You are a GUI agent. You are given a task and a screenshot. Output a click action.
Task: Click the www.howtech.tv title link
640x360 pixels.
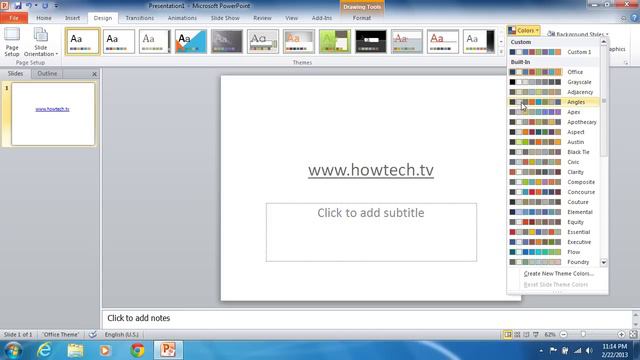click(371, 170)
